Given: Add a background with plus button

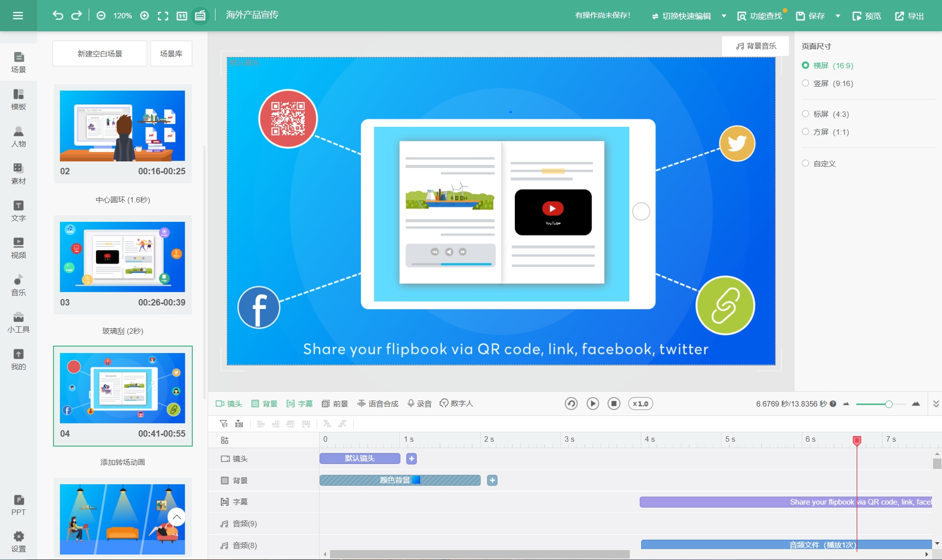Looking at the screenshot, I should [492, 480].
